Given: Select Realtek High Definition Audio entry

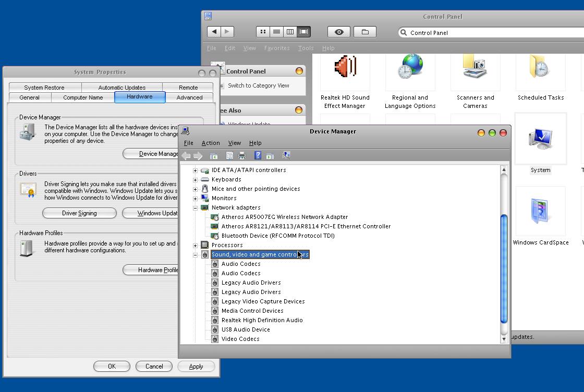Looking at the screenshot, I should 262,320.
